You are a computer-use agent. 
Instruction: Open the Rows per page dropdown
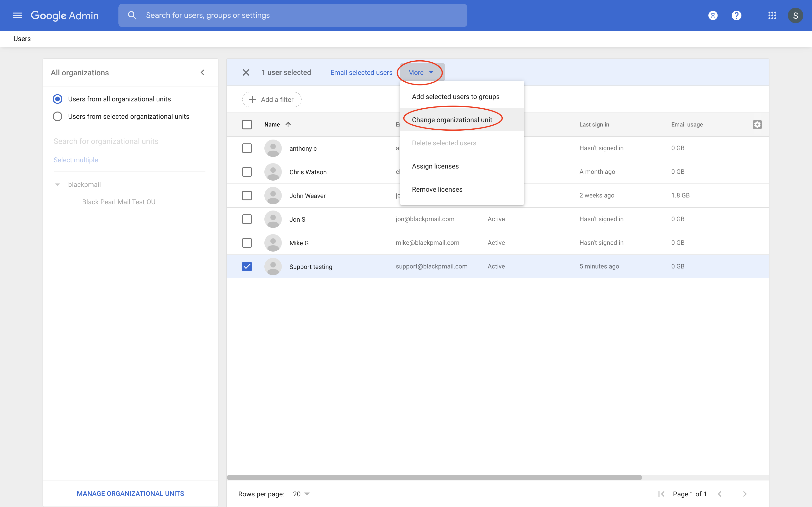[x=301, y=493]
